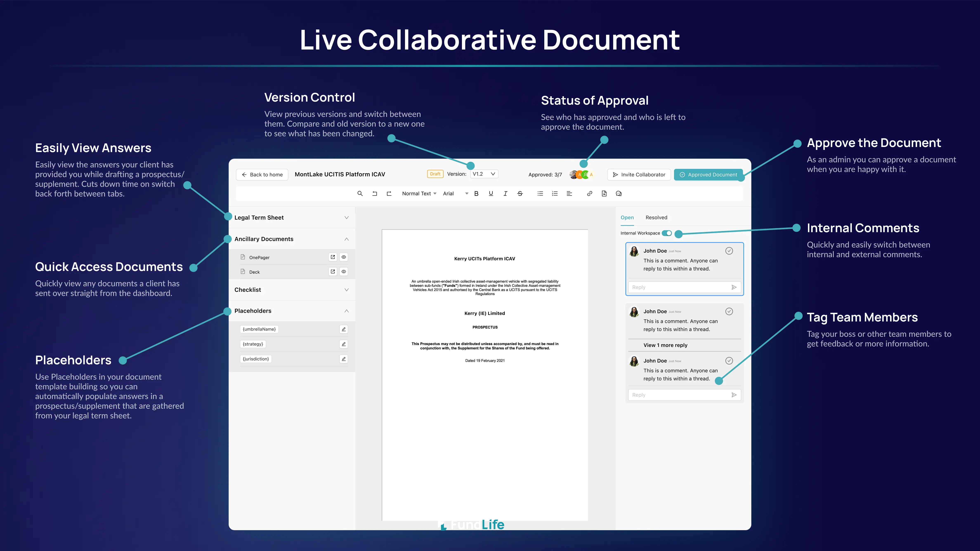Edit the {umbrellaName} placeholder
This screenshot has height=551, width=980.
click(344, 329)
